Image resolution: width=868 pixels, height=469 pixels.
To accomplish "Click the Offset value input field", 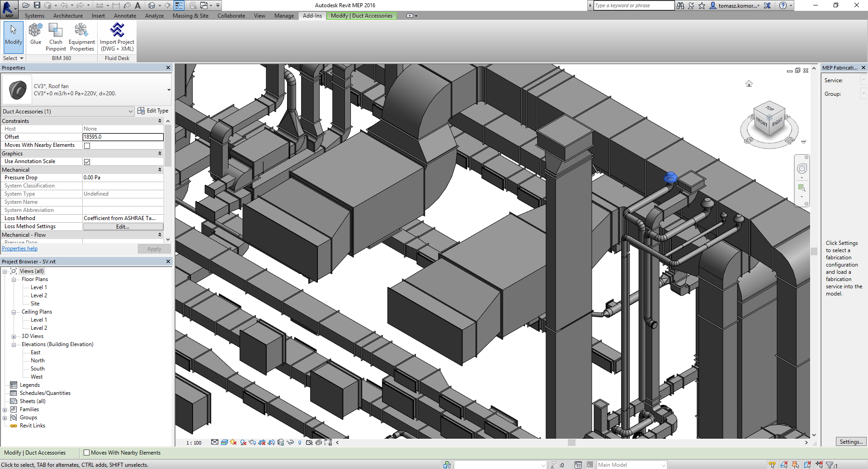I will point(123,137).
